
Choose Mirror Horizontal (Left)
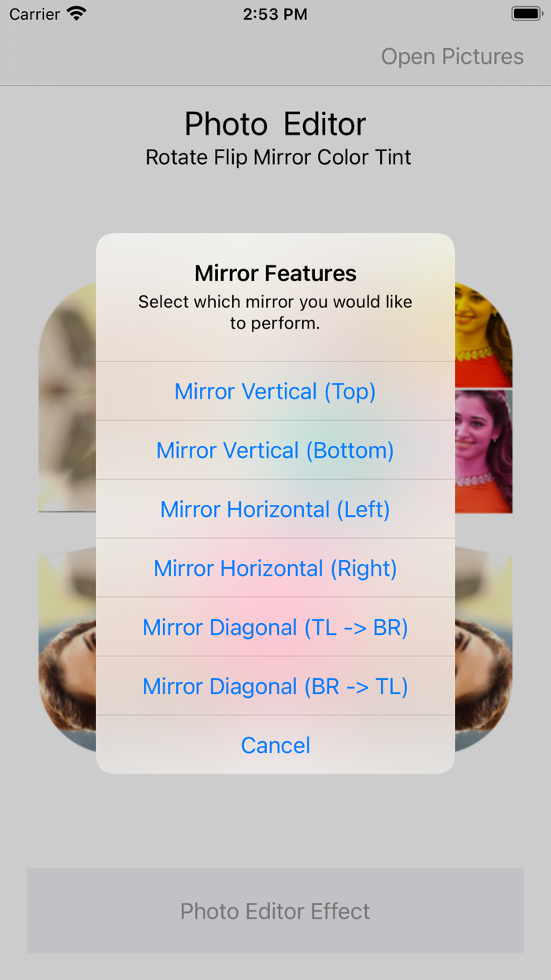tap(275, 509)
